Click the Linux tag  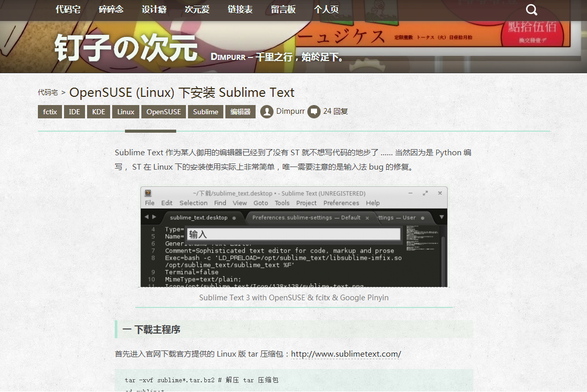coord(125,112)
